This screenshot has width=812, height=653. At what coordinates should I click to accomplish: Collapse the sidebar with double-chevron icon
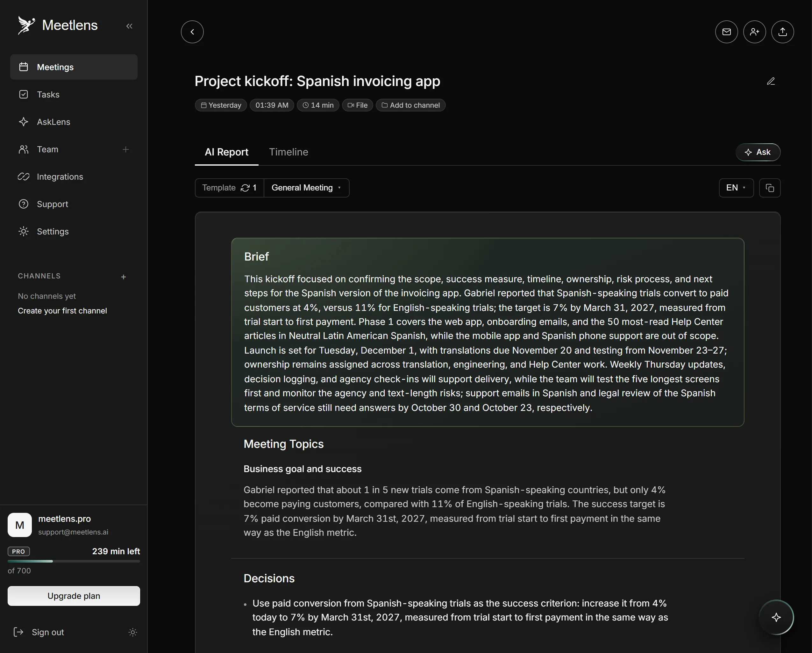point(129,26)
